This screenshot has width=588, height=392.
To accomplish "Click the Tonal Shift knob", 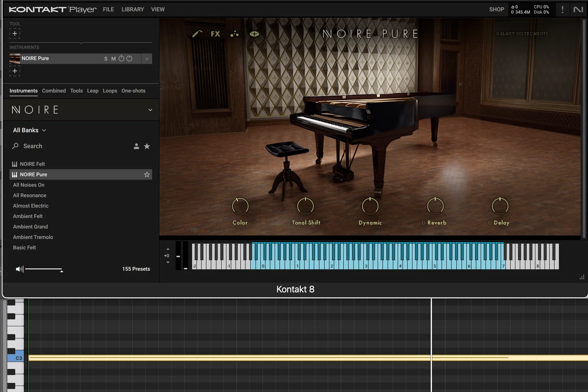I will pyautogui.click(x=306, y=206).
